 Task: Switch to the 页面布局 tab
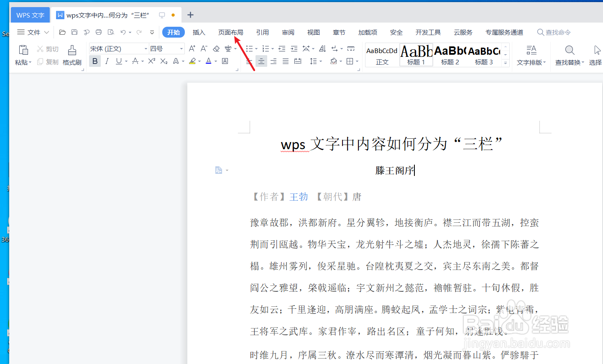[231, 32]
